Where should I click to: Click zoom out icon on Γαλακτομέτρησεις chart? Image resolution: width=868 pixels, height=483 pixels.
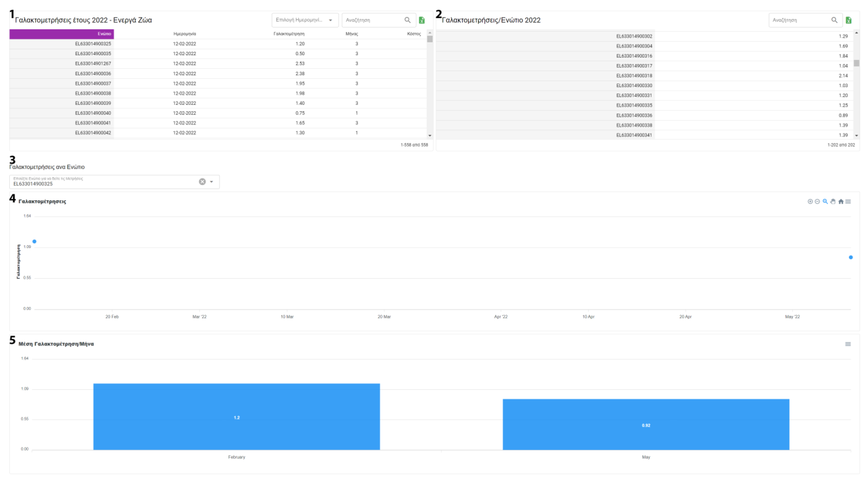point(817,202)
